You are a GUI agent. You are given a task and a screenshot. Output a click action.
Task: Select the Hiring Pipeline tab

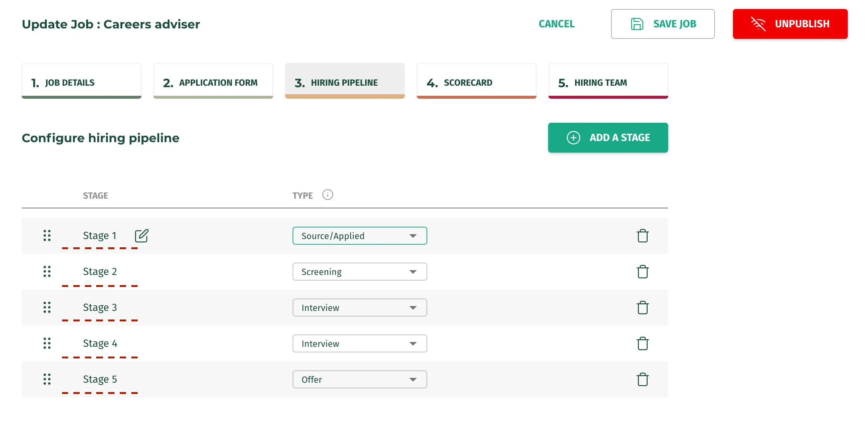click(345, 81)
